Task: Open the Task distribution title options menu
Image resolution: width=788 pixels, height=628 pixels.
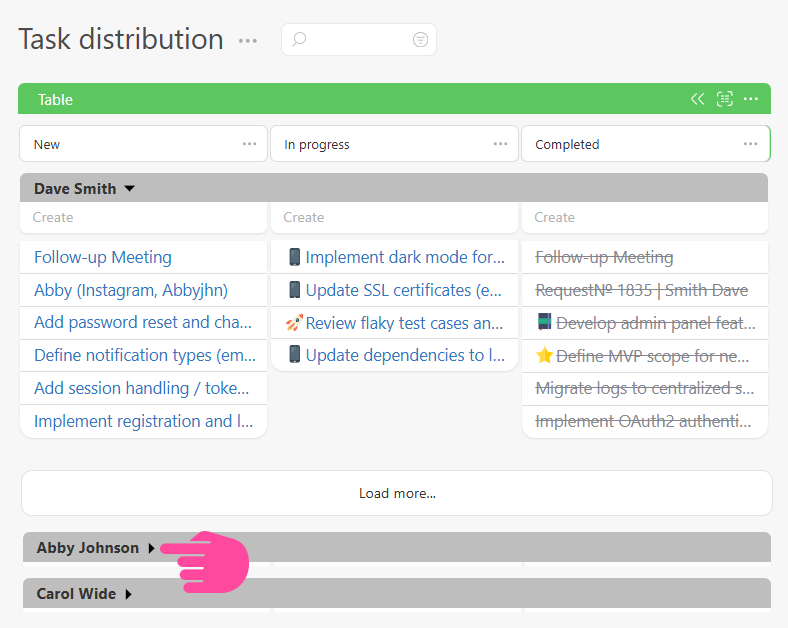Action: point(248,41)
